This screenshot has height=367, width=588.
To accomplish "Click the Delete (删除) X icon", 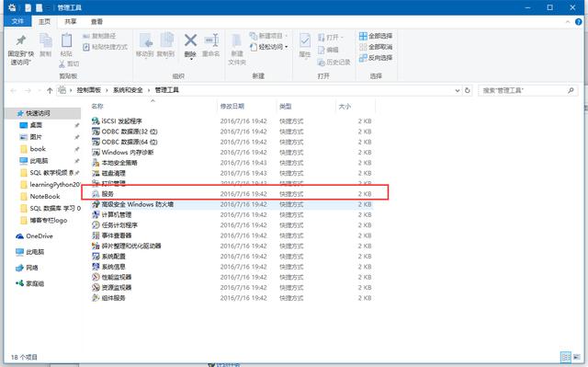I will point(190,40).
